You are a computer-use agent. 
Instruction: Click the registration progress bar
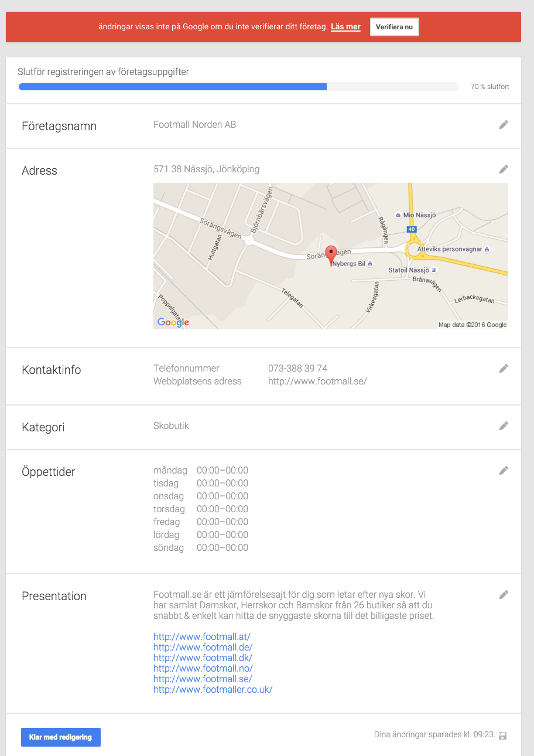click(x=238, y=87)
